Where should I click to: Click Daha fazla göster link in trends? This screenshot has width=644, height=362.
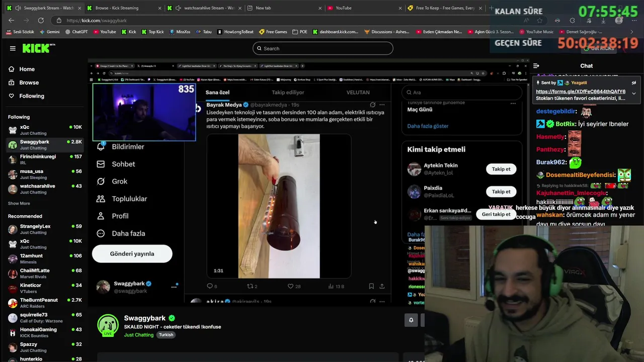point(428,126)
